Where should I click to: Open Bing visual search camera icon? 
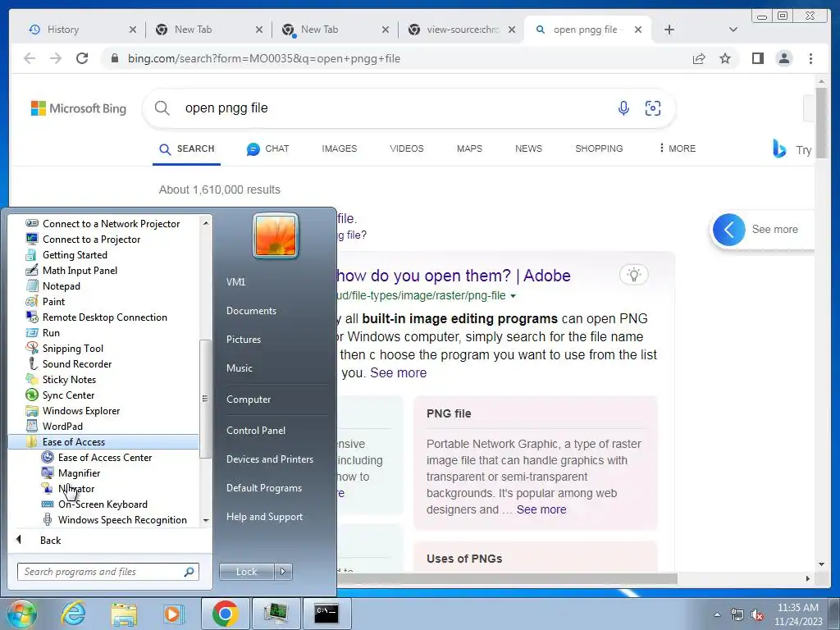tap(652, 108)
